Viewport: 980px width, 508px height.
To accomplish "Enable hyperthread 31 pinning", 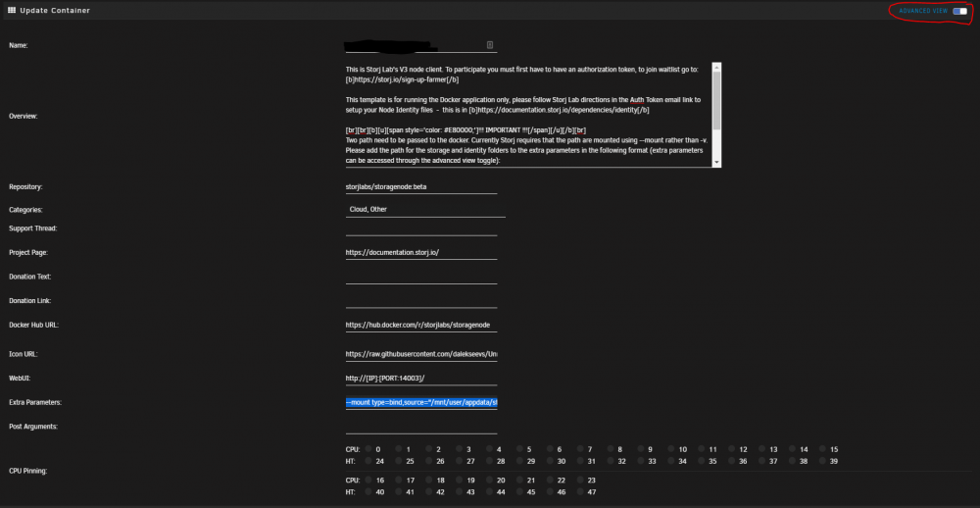I will [580, 461].
